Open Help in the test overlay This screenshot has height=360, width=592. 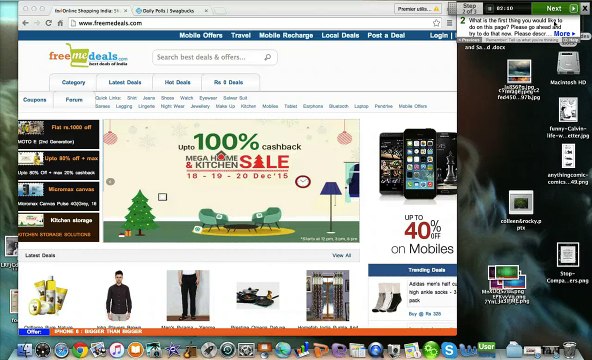point(572,40)
